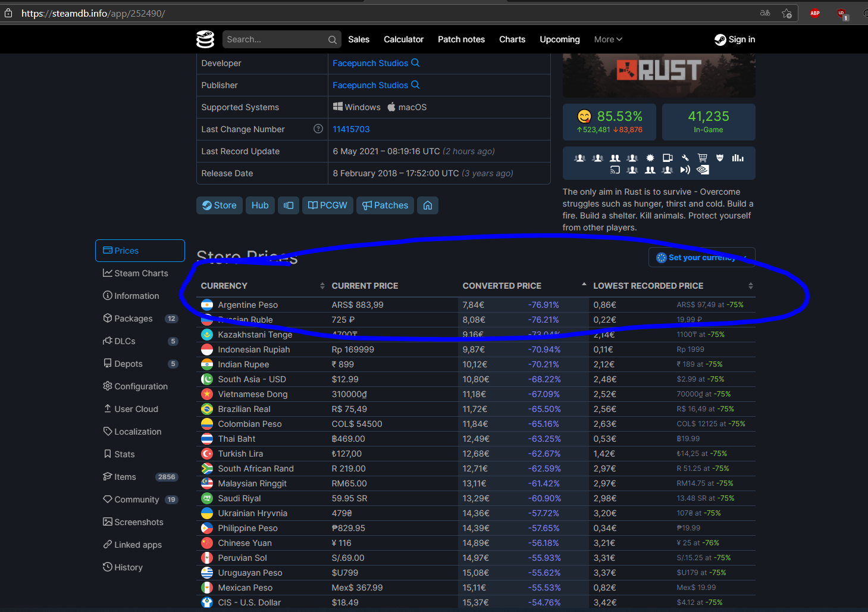Viewport: 868px width, 612px height.
Task: Click the NVIDIA GeForce Now icon
Action: pos(703,170)
